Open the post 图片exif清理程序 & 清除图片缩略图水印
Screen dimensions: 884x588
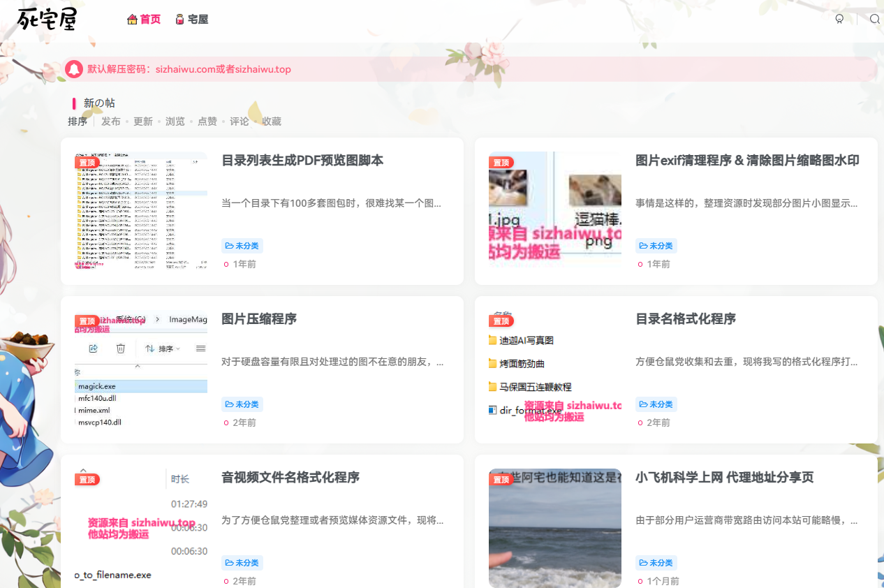tap(747, 161)
